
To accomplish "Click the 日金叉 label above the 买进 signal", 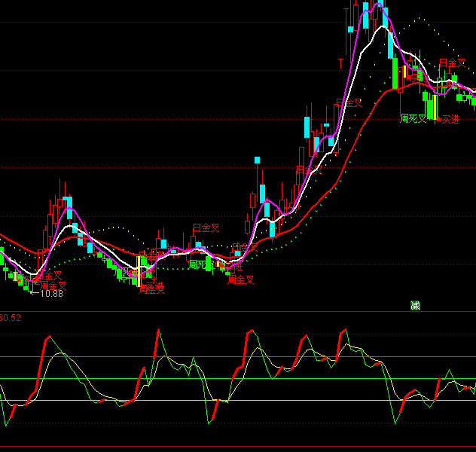I will pos(452,63).
